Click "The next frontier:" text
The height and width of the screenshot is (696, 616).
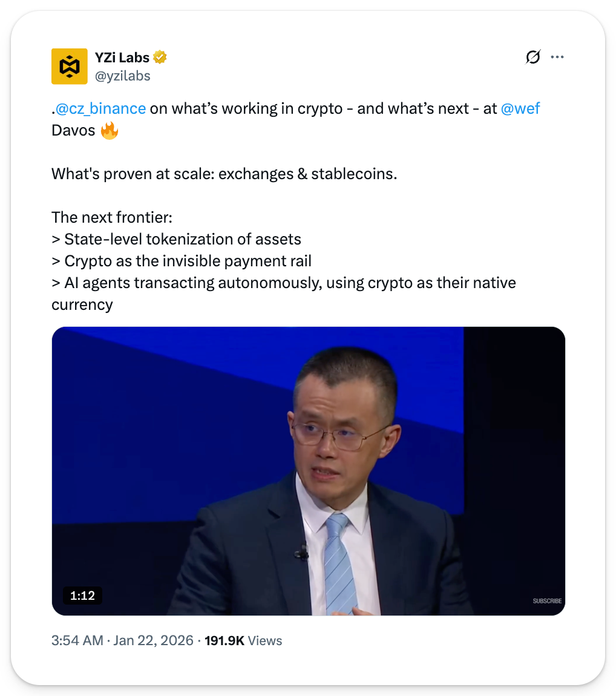tap(112, 217)
